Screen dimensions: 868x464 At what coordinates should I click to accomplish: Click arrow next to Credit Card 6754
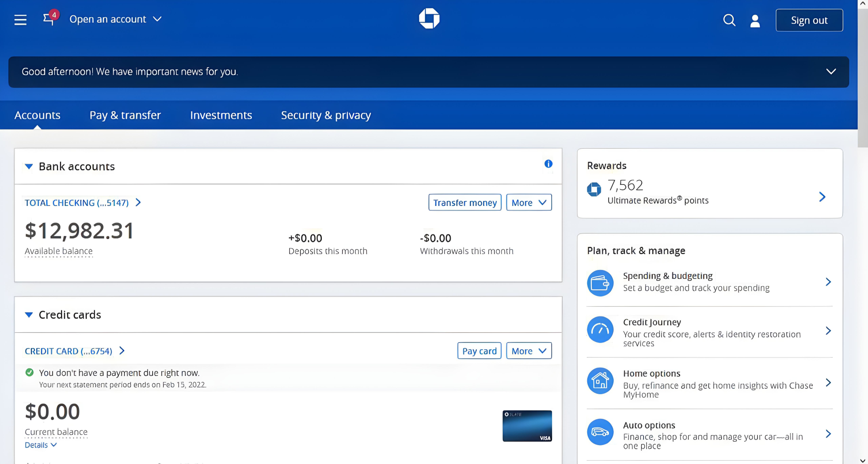tap(122, 351)
